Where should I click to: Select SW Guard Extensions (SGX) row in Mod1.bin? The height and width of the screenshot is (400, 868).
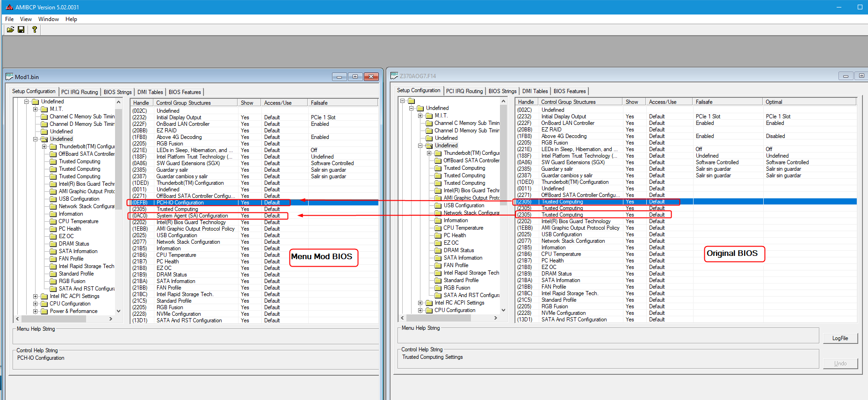[x=254, y=163]
